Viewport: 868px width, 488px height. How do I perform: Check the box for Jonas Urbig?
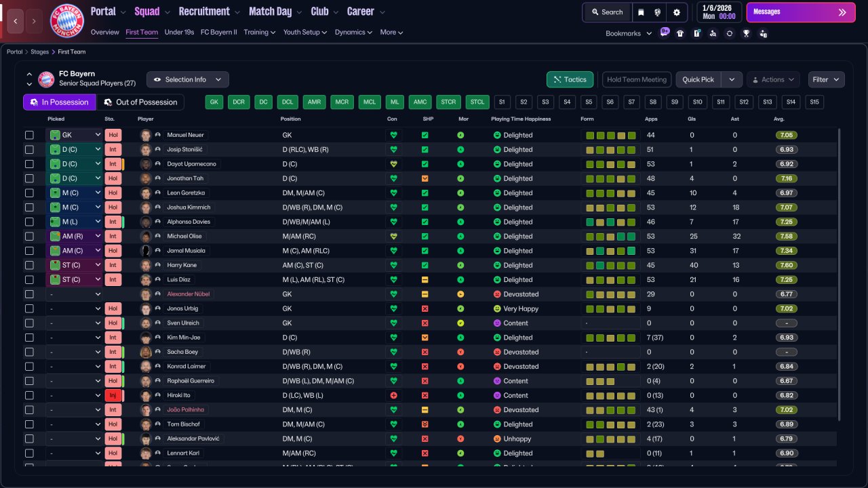click(x=29, y=308)
